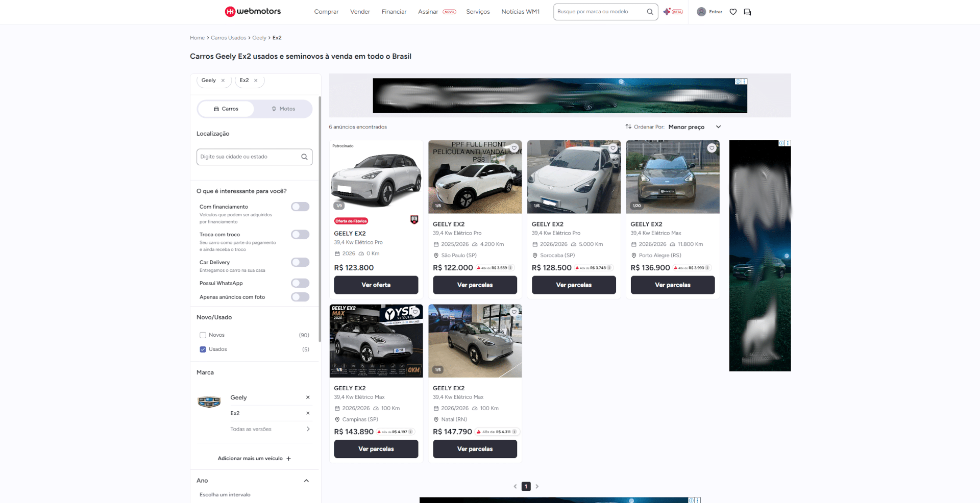Open ad info icon on top banner
The image size is (980, 503).
pyautogui.click(x=738, y=81)
